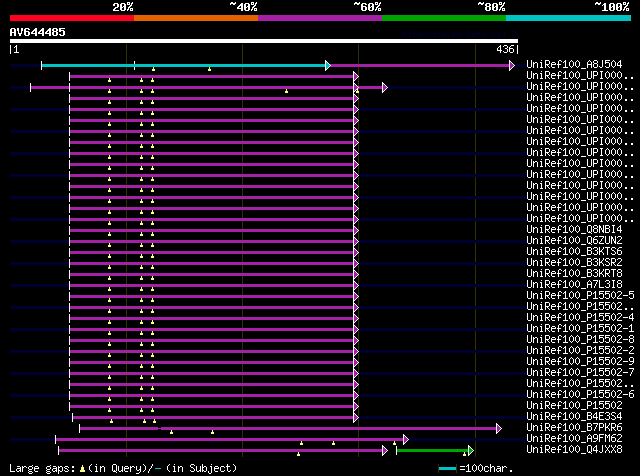Screen dimensions: 640x476
Task: Open the UniRef100_Q8NBI4 hit label
Action: click(x=574, y=229)
